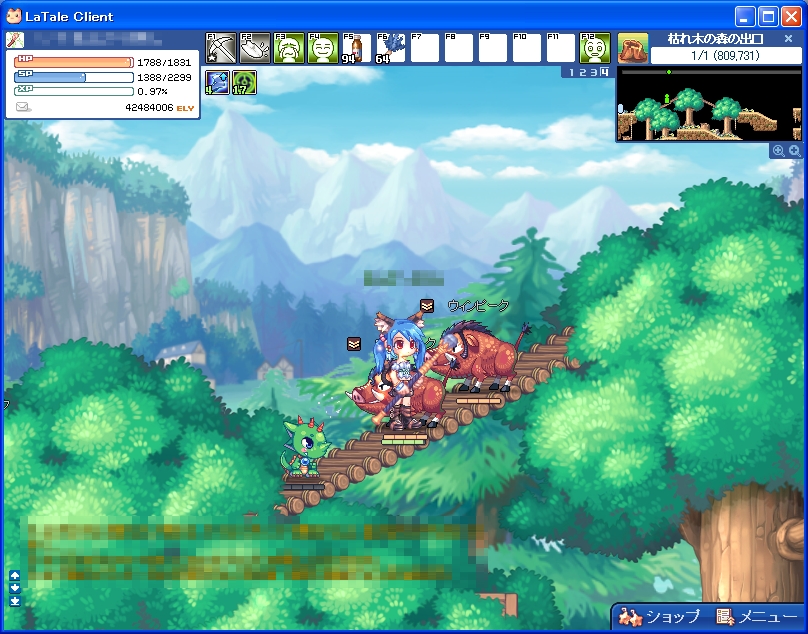Use the F5 potion with 94 count
The height and width of the screenshot is (634, 808).
click(x=356, y=48)
